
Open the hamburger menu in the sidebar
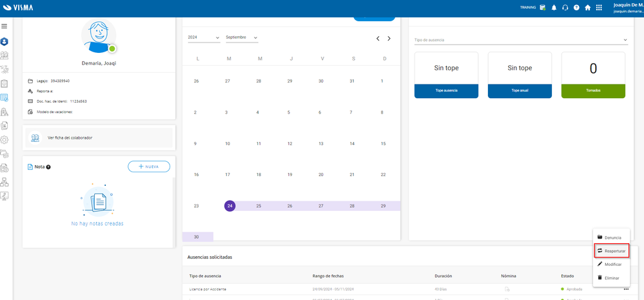(x=5, y=26)
